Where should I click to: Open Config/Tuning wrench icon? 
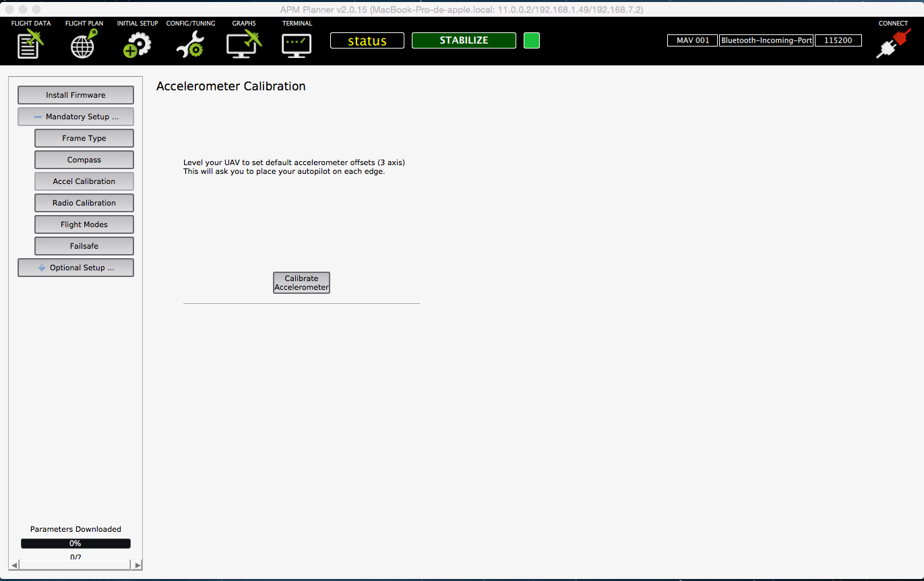(190, 44)
